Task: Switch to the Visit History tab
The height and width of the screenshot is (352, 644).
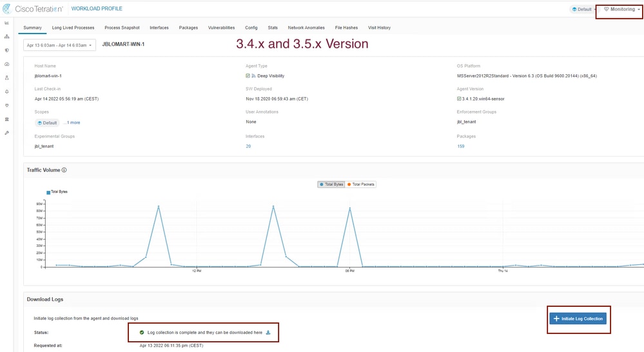Action: pyautogui.click(x=379, y=28)
